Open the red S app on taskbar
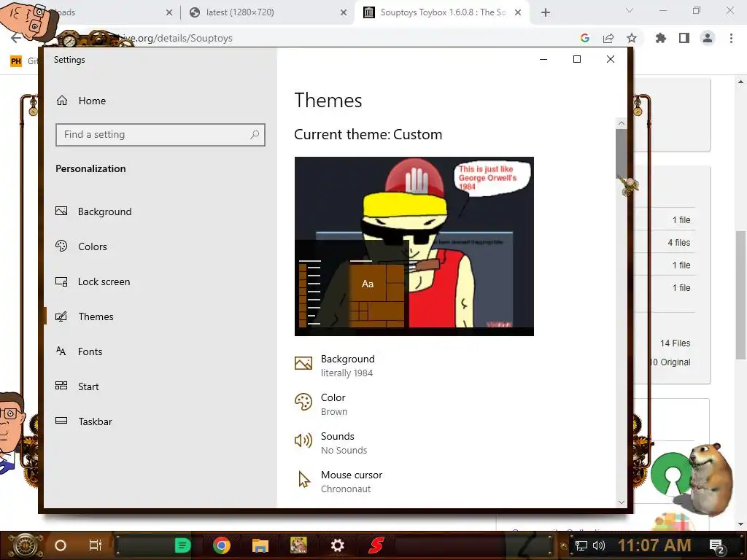Screen dimensions: 747x560 pyautogui.click(x=376, y=545)
